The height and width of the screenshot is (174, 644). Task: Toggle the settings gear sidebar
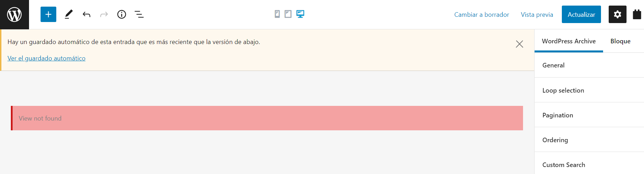[x=617, y=14]
